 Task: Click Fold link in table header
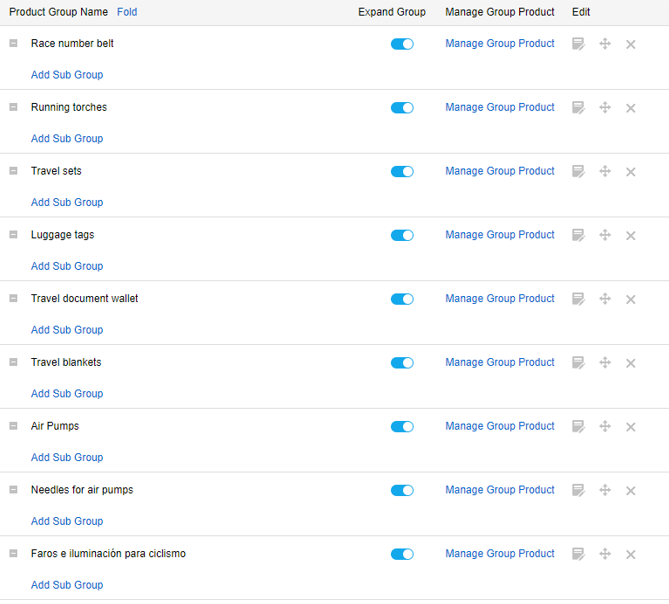(x=127, y=12)
